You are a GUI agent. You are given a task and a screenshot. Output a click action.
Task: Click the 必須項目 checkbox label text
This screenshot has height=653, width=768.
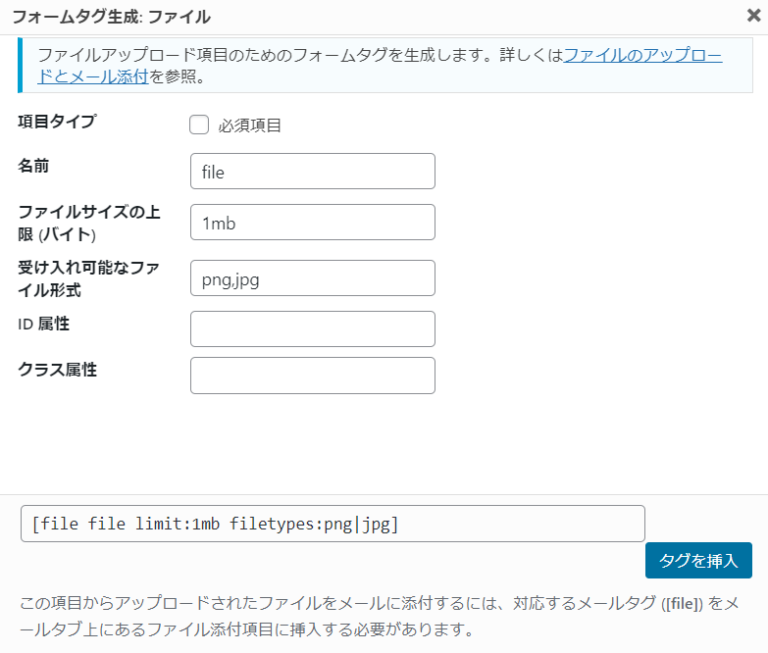pos(249,126)
